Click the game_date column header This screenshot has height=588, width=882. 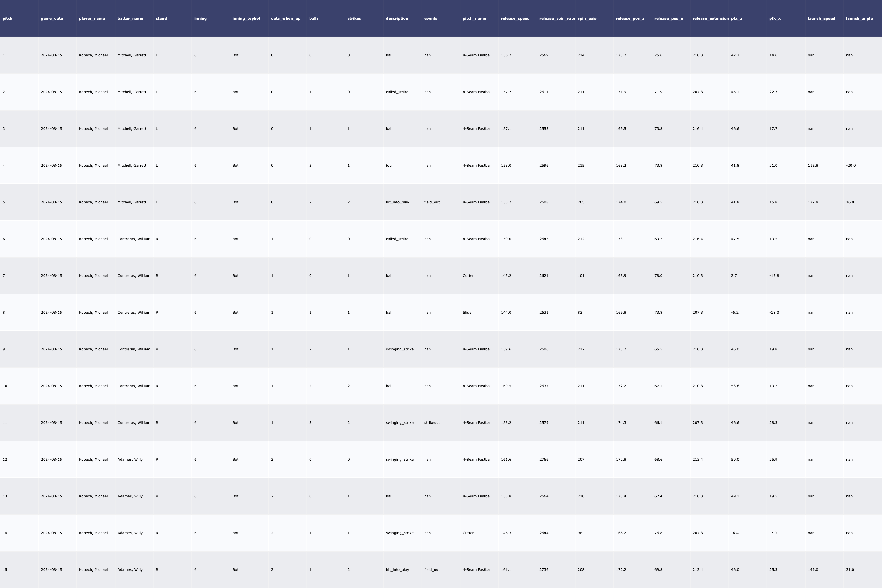(x=52, y=18)
